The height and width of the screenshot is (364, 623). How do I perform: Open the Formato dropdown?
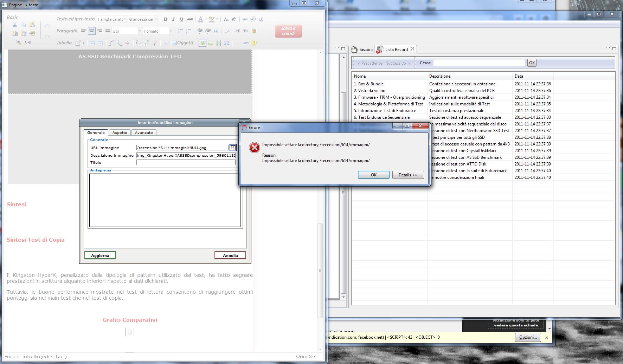158,31
